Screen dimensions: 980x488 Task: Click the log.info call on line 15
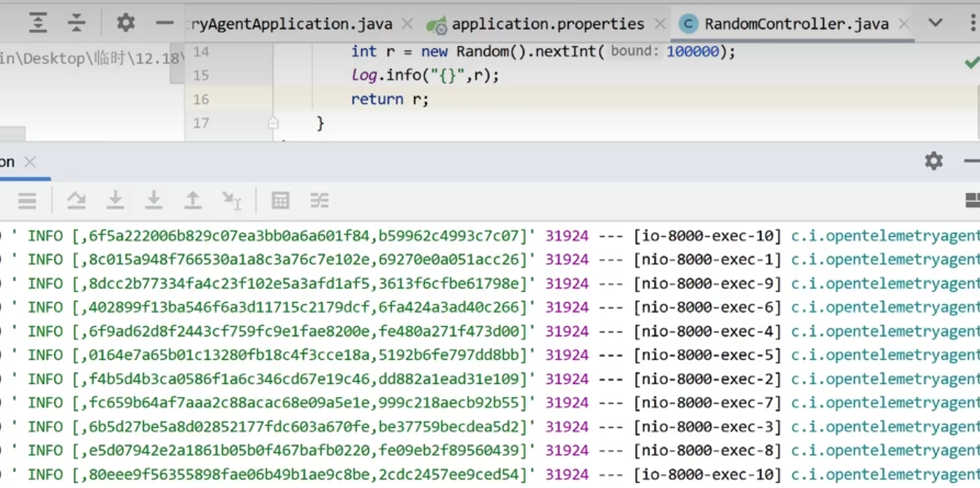point(425,75)
